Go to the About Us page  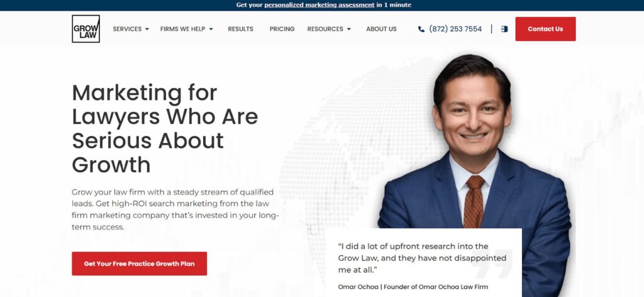[382, 29]
